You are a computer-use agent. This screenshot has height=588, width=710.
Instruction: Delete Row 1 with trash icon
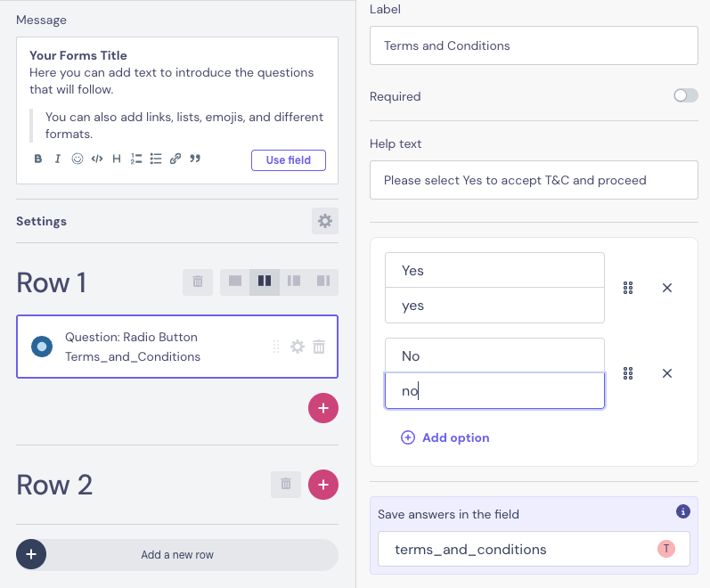198,282
